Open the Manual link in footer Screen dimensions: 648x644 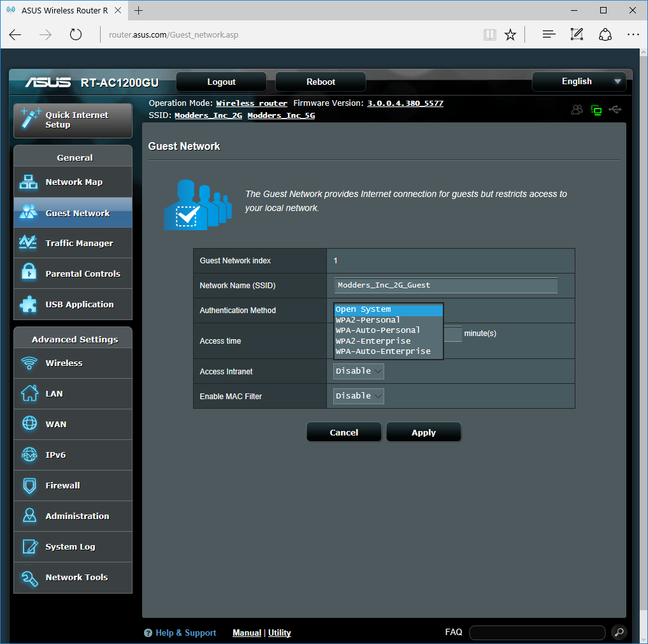[x=247, y=633]
